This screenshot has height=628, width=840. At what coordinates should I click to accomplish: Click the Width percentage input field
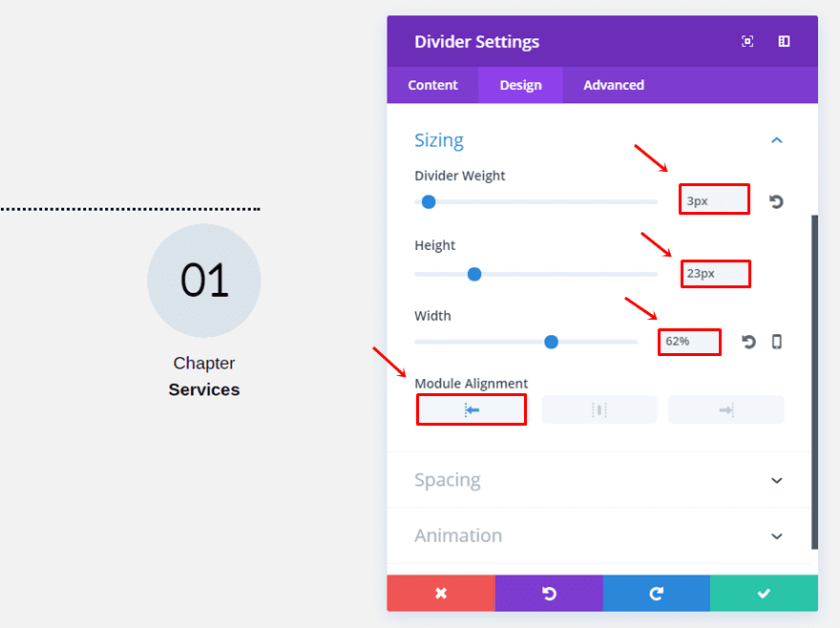[689, 341]
